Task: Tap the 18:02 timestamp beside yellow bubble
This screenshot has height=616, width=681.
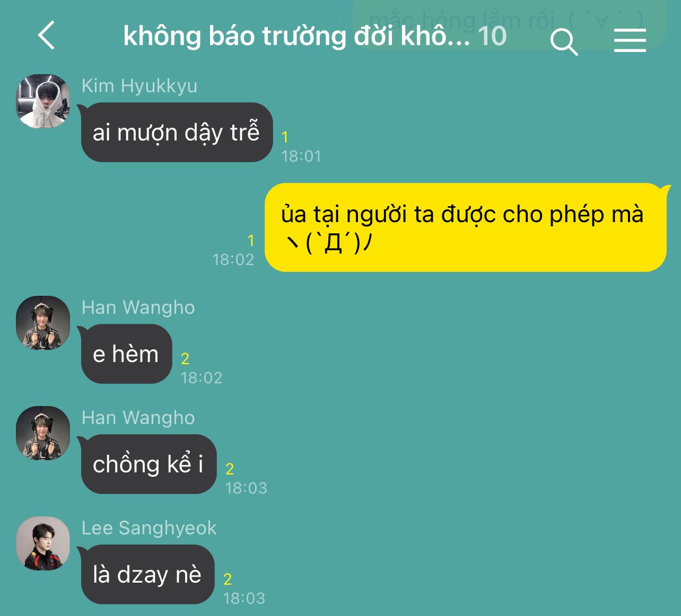Action: (x=233, y=260)
